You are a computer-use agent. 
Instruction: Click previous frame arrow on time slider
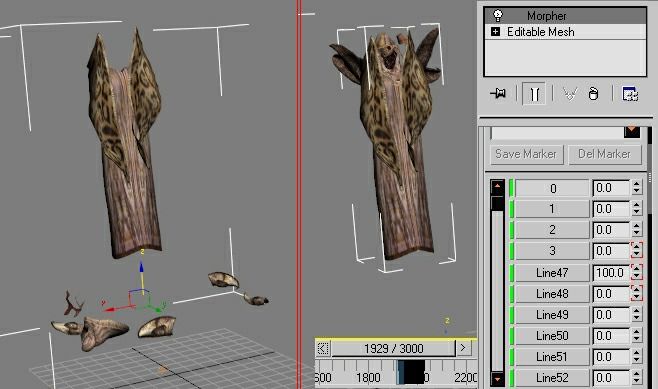(323, 348)
